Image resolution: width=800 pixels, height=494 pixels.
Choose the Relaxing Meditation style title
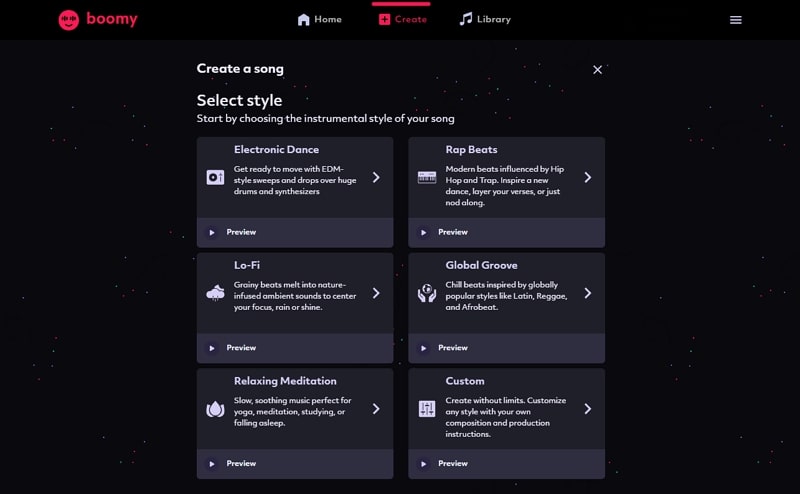pyautogui.click(x=285, y=381)
